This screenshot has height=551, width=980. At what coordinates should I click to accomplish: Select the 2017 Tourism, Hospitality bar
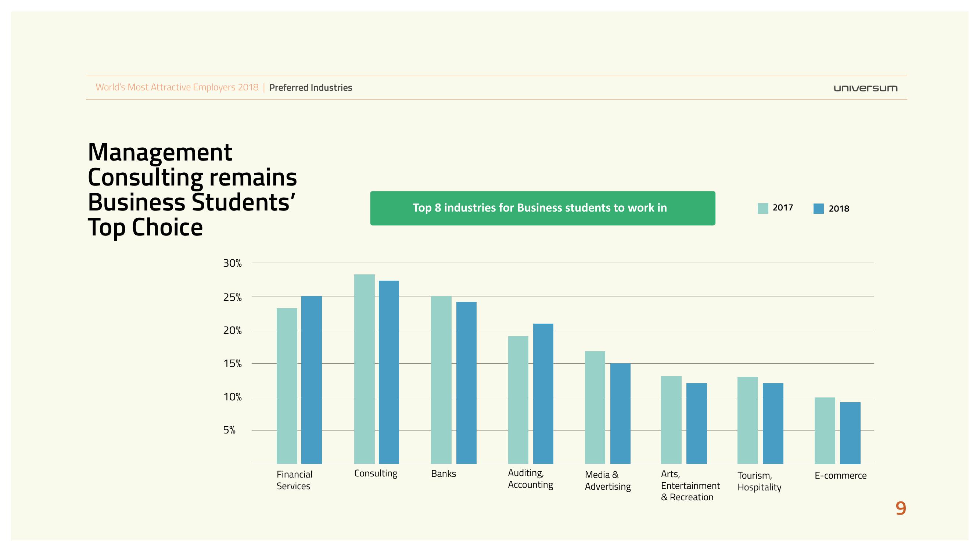pyautogui.click(x=747, y=420)
